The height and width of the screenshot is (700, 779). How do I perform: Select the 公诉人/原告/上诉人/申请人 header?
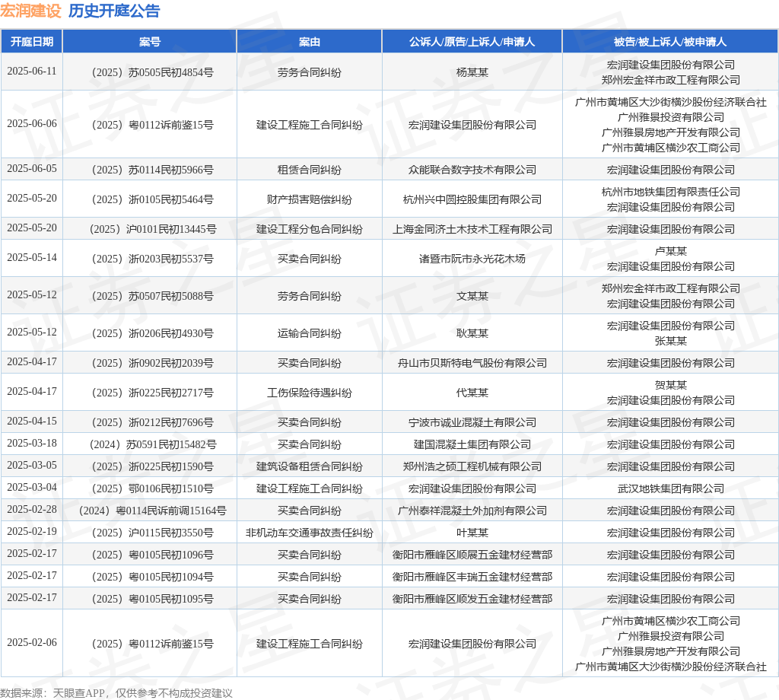pos(472,42)
